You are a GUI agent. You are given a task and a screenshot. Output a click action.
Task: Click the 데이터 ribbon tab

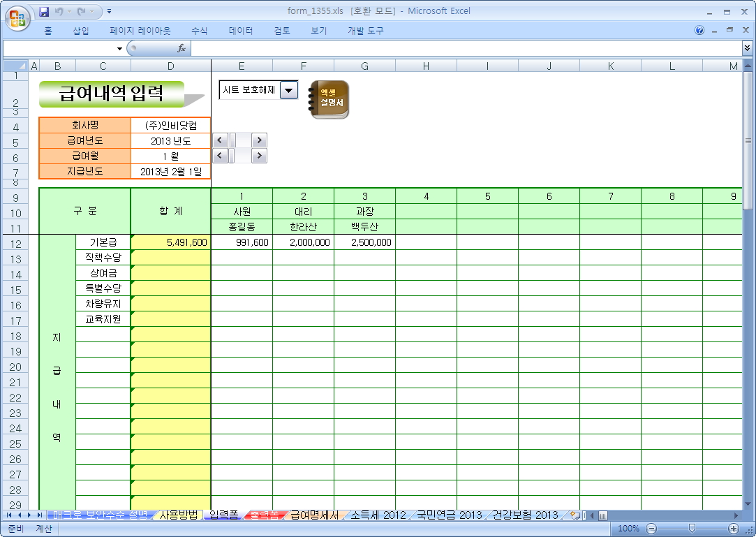point(241,31)
